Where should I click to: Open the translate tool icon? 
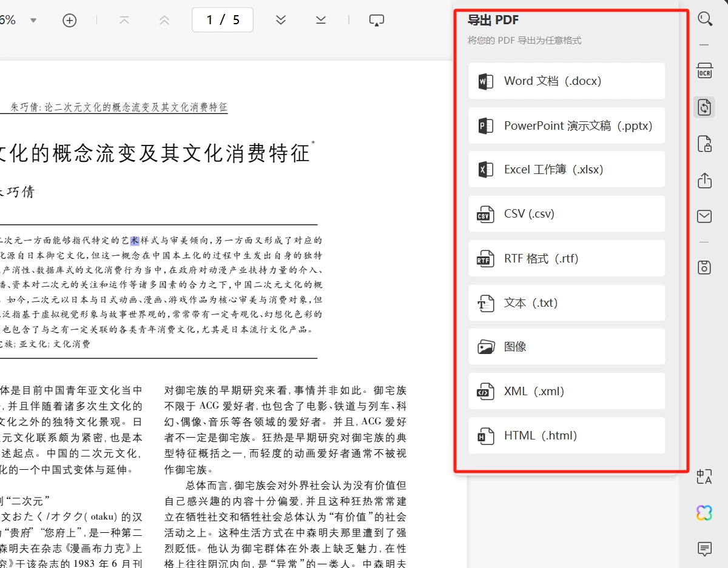[x=704, y=476]
